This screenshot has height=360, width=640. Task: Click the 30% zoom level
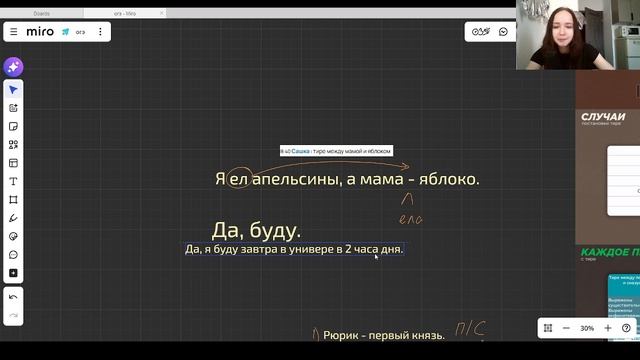click(x=587, y=328)
